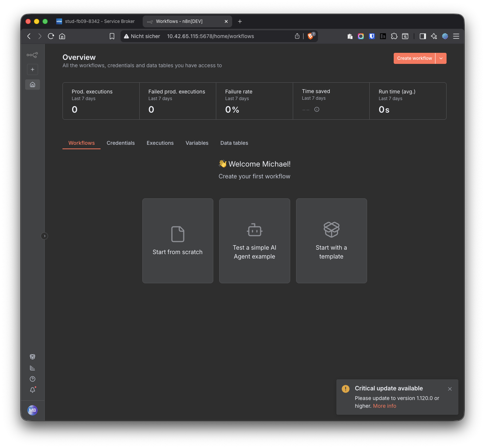
Task: Open Insights bar chart icon
Action: pos(33,368)
